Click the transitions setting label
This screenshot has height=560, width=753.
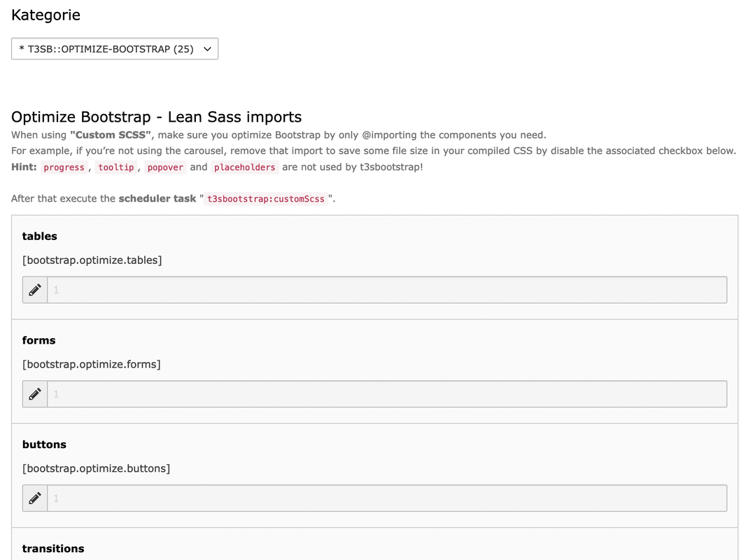pos(53,549)
